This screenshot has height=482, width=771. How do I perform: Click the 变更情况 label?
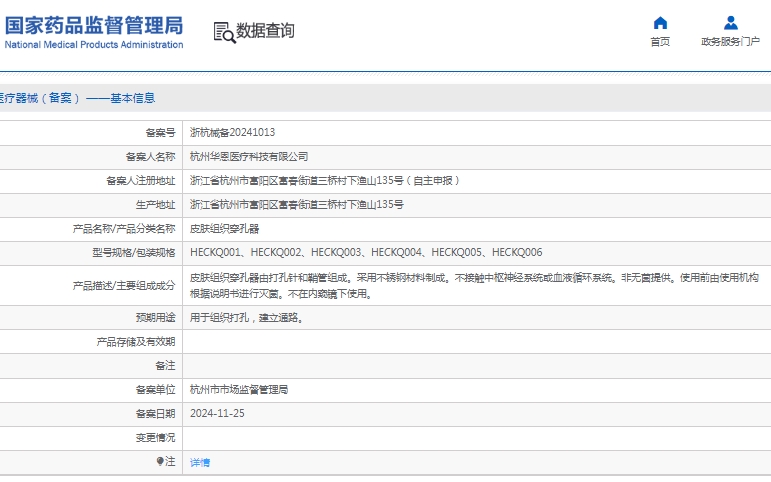(x=155, y=438)
